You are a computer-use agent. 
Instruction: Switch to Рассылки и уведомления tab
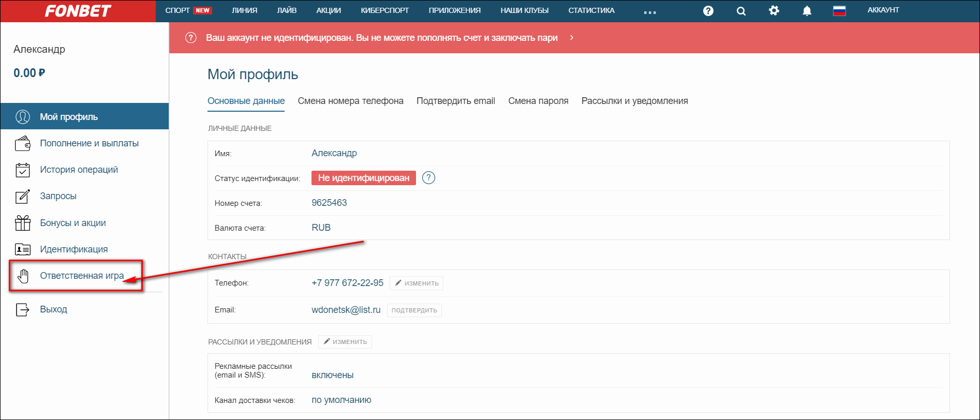tap(634, 101)
